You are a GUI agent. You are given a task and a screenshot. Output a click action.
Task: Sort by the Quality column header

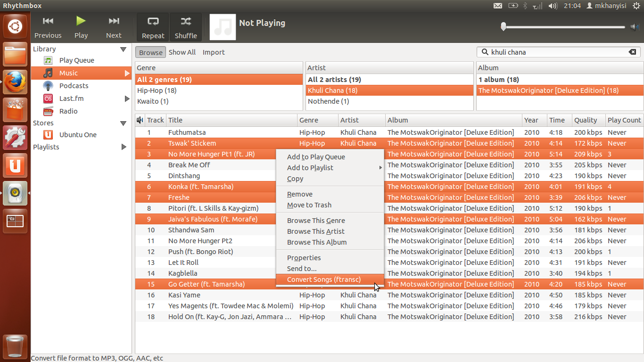[588, 120]
